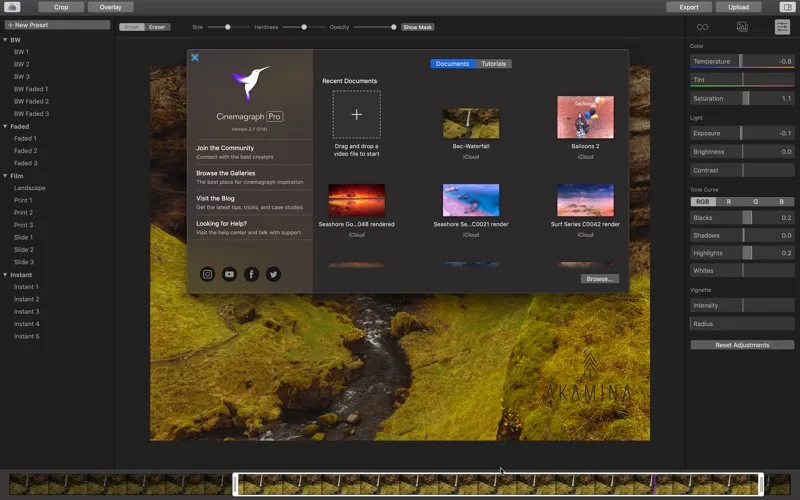
Task: Add a New Preset
Action: coord(57,24)
